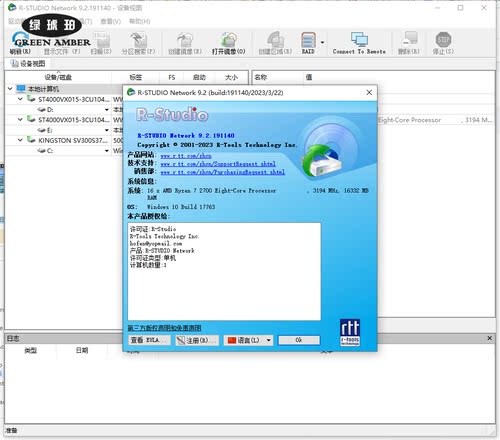Open the Help (帮助) menu
500x440 pixels.
click(139, 21)
